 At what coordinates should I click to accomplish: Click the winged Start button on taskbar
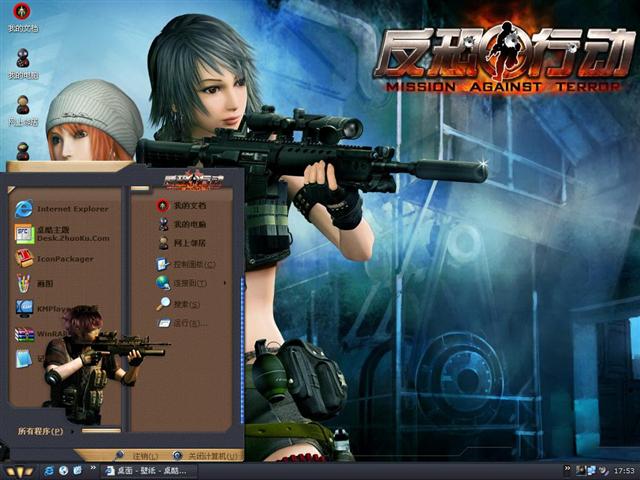point(18,471)
